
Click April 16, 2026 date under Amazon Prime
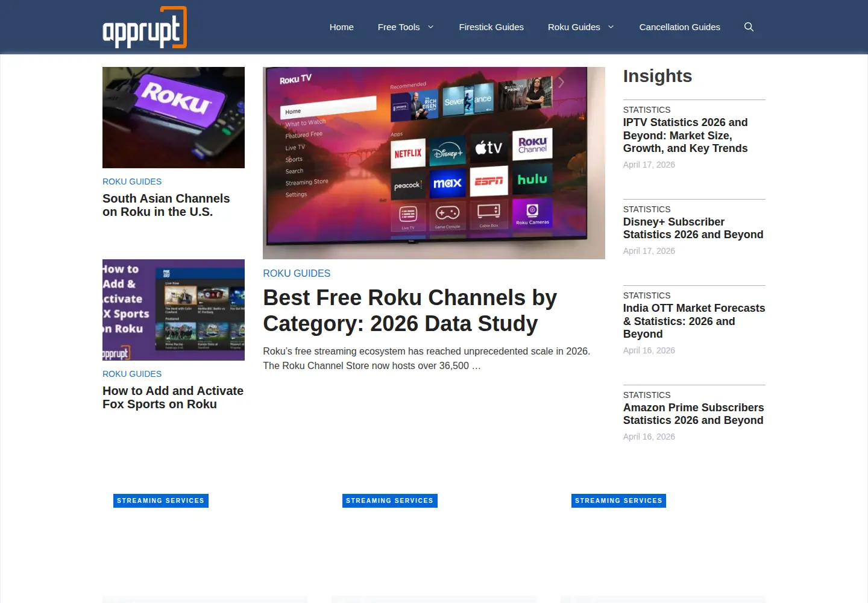point(649,437)
